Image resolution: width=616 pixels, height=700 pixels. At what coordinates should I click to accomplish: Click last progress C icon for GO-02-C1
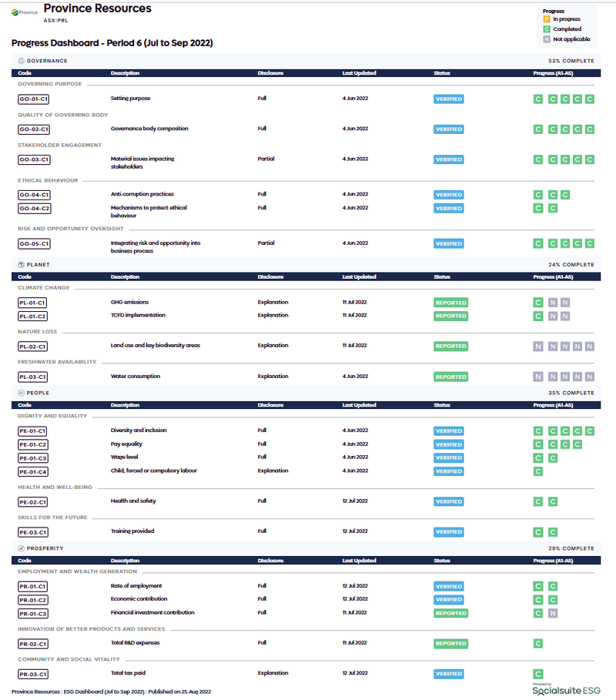click(x=590, y=129)
